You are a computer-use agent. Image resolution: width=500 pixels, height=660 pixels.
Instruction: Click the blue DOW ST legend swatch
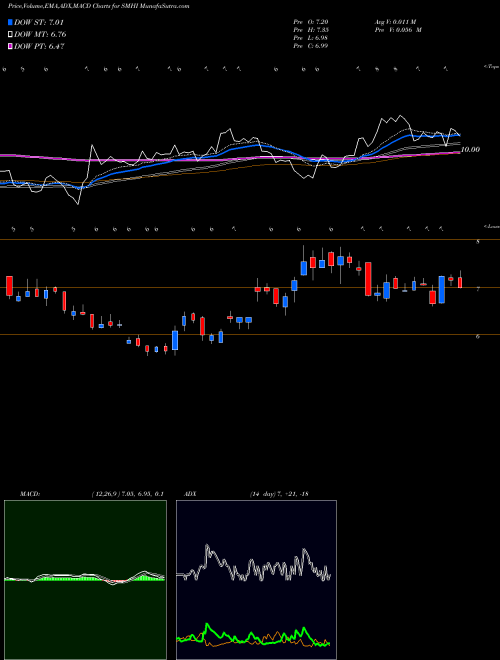(10, 22)
